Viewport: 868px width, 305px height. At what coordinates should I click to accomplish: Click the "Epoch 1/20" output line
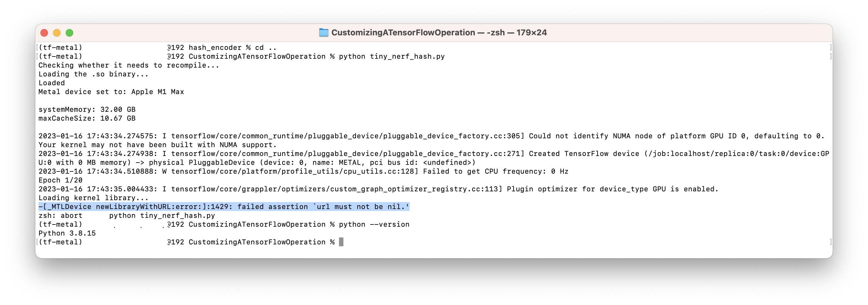tap(60, 180)
